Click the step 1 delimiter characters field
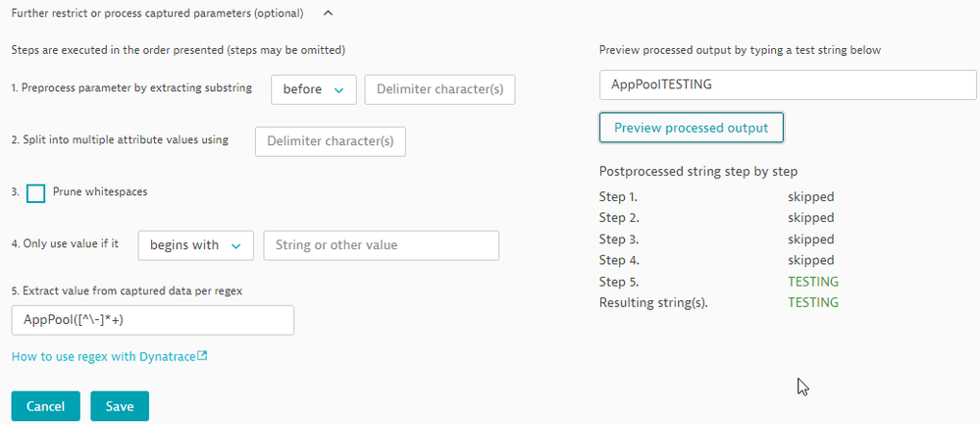Viewport: 980px width, 424px height. [439, 89]
